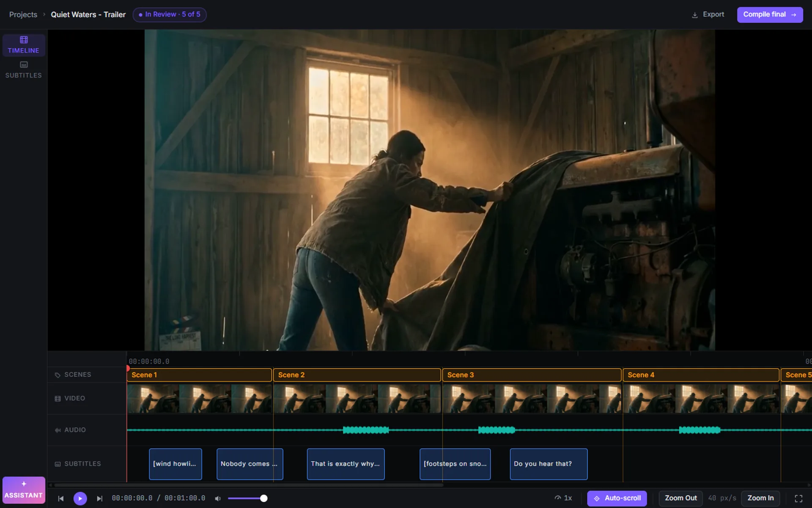
Task: Click the In Review 5 of 5 status badge
Action: [170, 14]
